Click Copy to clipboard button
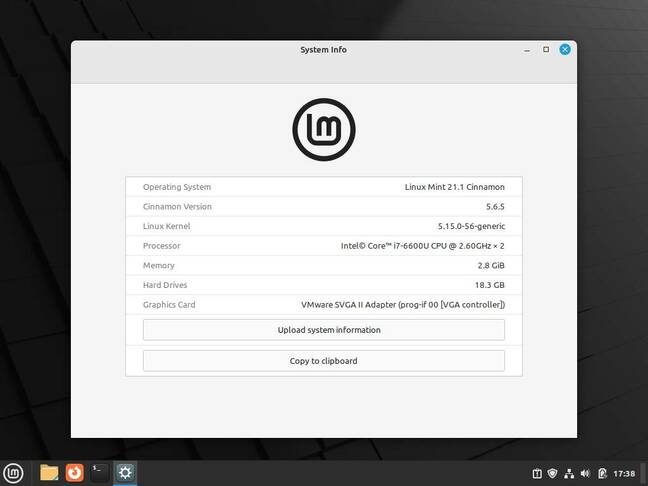Viewport: 648px width, 486px height. (324, 361)
